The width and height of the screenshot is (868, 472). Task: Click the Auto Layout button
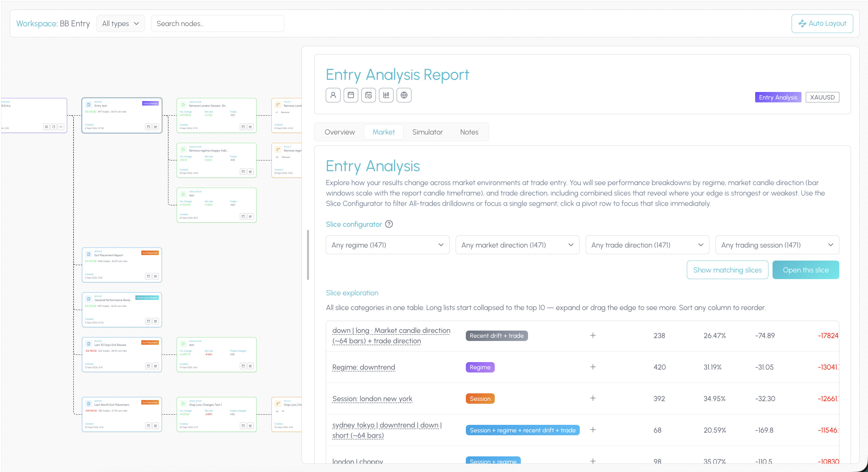tap(822, 24)
